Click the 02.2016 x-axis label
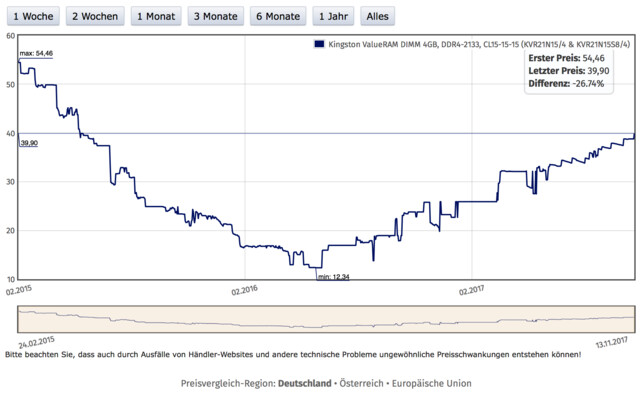The image size is (640, 393). [x=244, y=290]
